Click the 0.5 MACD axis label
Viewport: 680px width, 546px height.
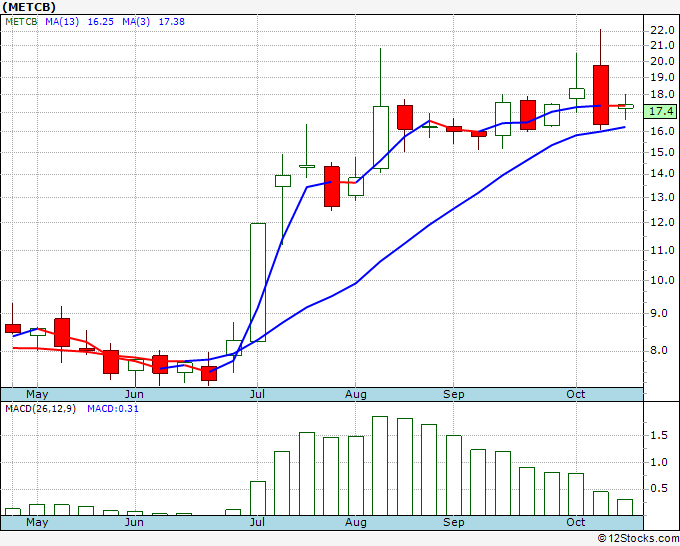point(659,488)
